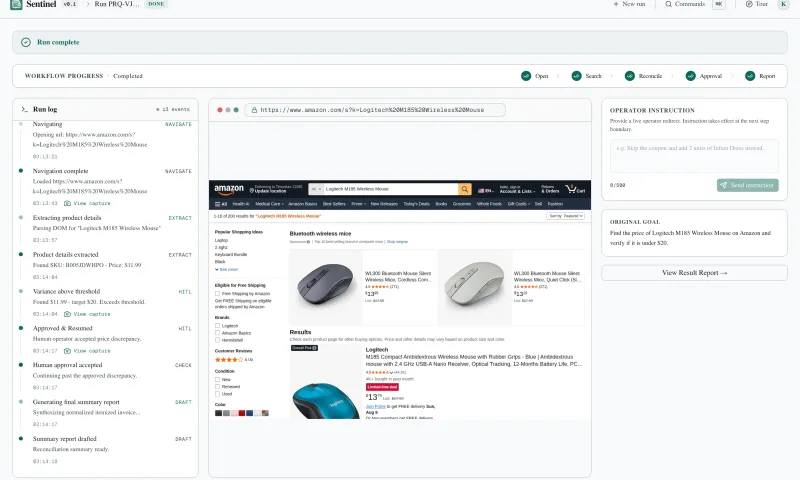
Task: Click the lock icon in the URL bar
Action: tap(254, 110)
